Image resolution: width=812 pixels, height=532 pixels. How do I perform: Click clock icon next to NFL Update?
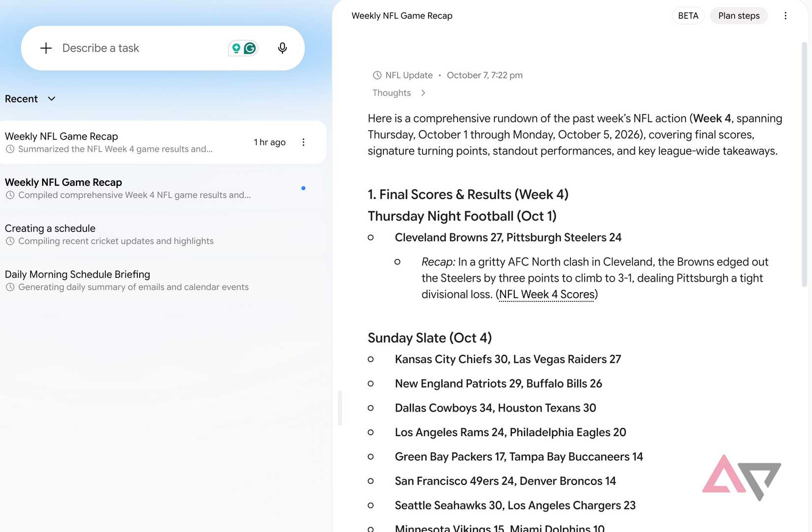(x=377, y=75)
